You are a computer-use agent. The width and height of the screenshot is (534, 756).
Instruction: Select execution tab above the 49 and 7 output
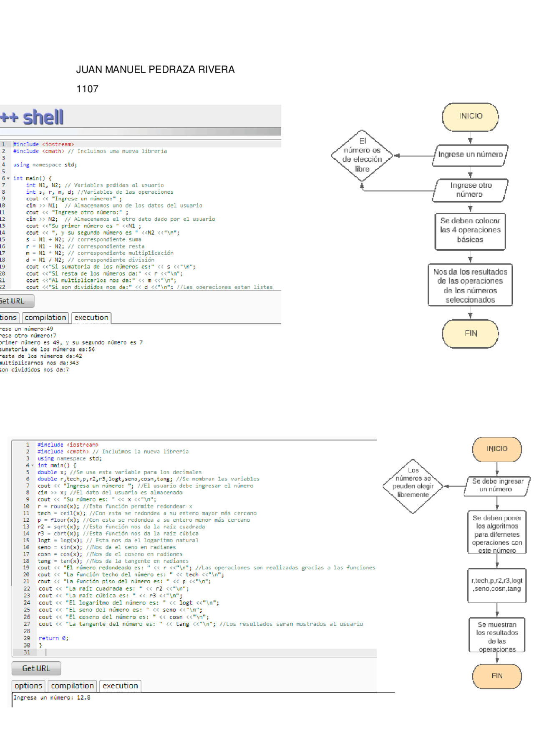tap(91, 318)
